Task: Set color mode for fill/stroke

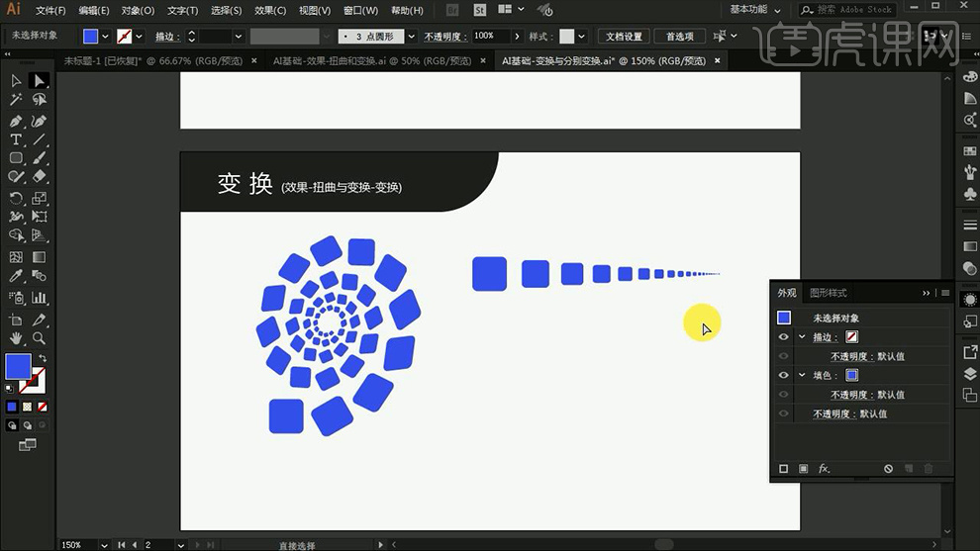Action: point(12,407)
